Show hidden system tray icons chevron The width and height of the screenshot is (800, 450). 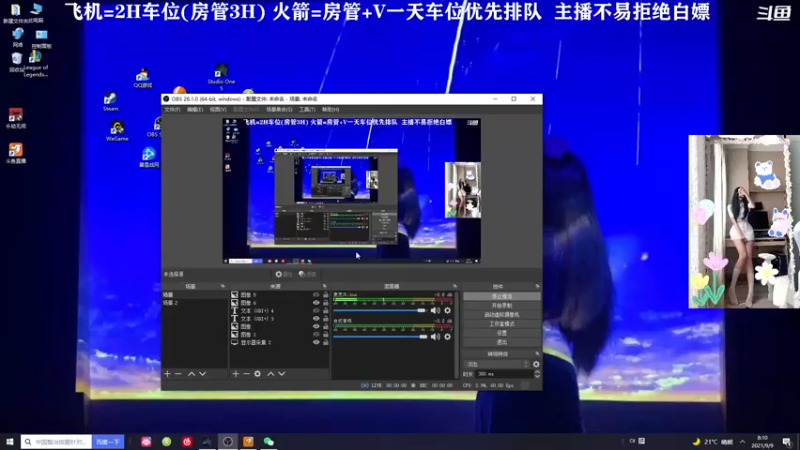(x=742, y=442)
